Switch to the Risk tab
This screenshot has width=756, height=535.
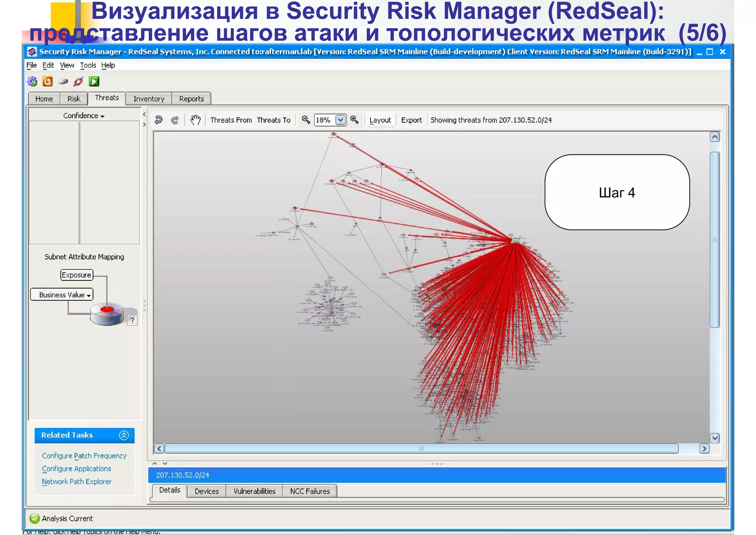pos(74,99)
